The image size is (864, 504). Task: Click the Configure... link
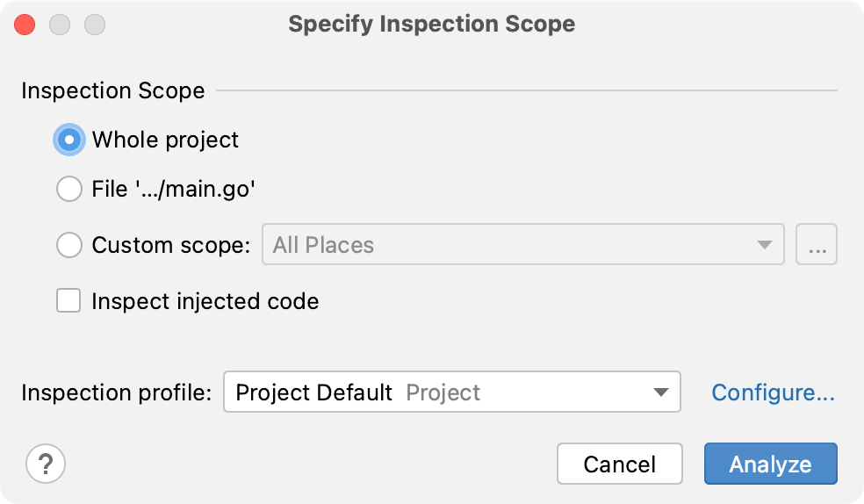[x=773, y=392]
